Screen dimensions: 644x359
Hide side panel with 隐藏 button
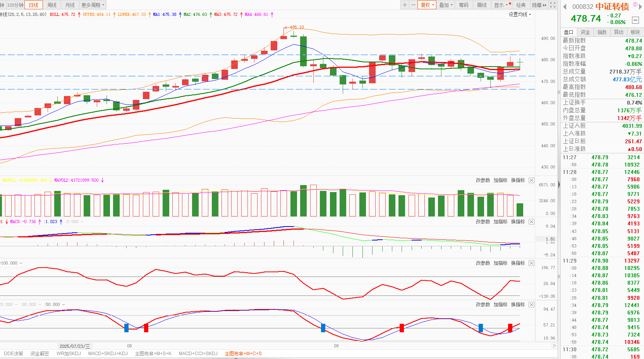[539, 5]
